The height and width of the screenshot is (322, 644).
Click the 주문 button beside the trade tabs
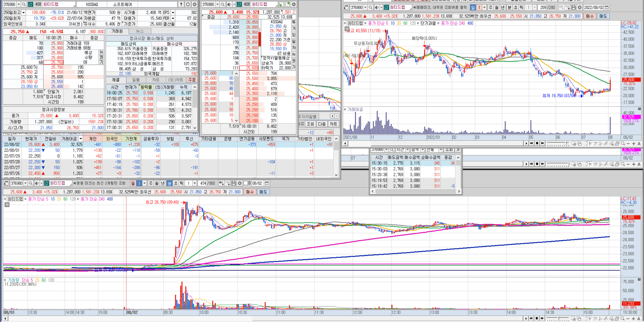192,80
